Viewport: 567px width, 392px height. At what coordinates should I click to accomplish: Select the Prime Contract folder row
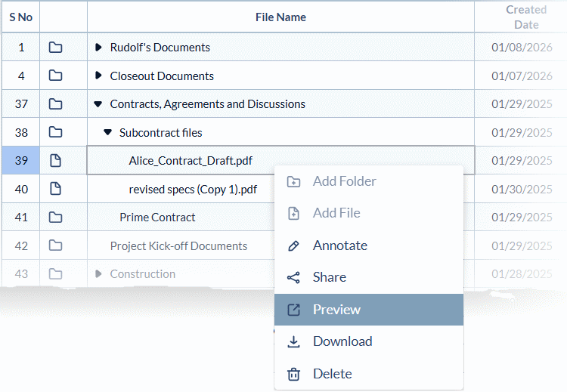(x=157, y=218)
